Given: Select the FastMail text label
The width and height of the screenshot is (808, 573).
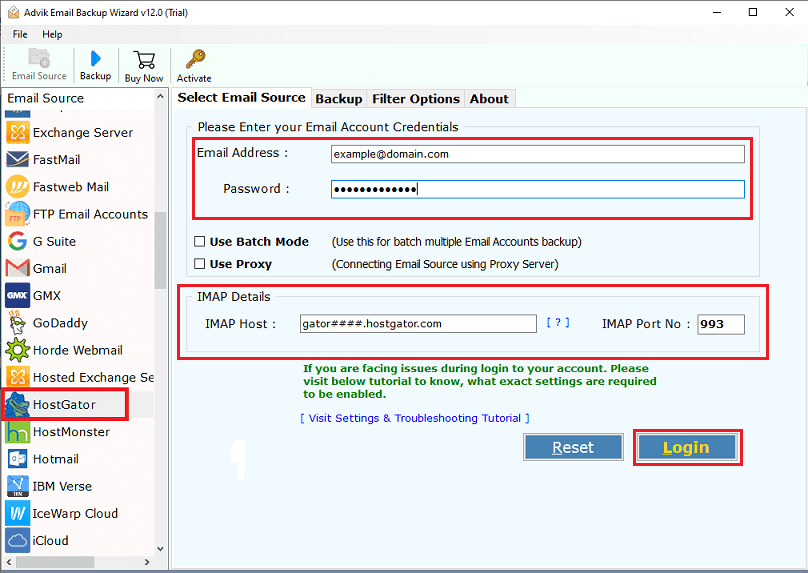Looking at the screenshot, I should coord(57,160).
